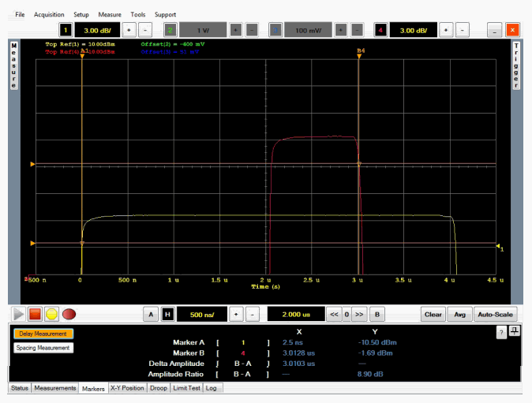Click the dark red oval record button
Viewport: 532px width, 403px height.
coord(69,314)
